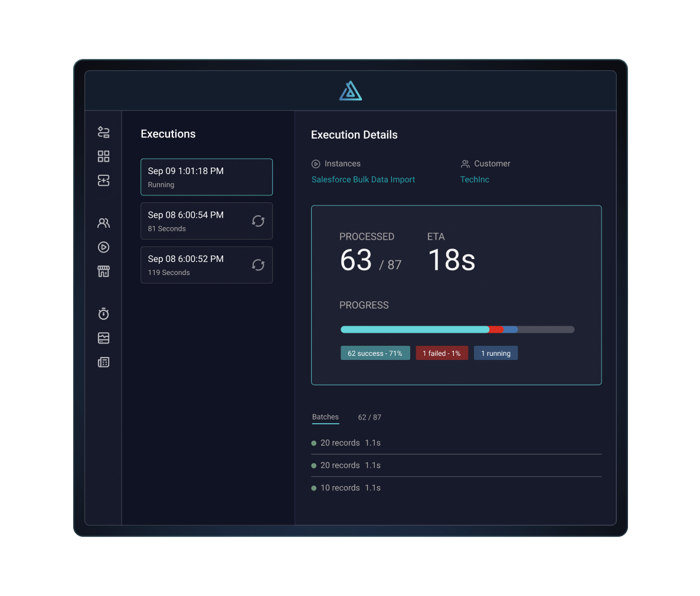This screenshot has width=700, height=596.
Task: Select the first 20 records batch row
Action: click(456, 443)
